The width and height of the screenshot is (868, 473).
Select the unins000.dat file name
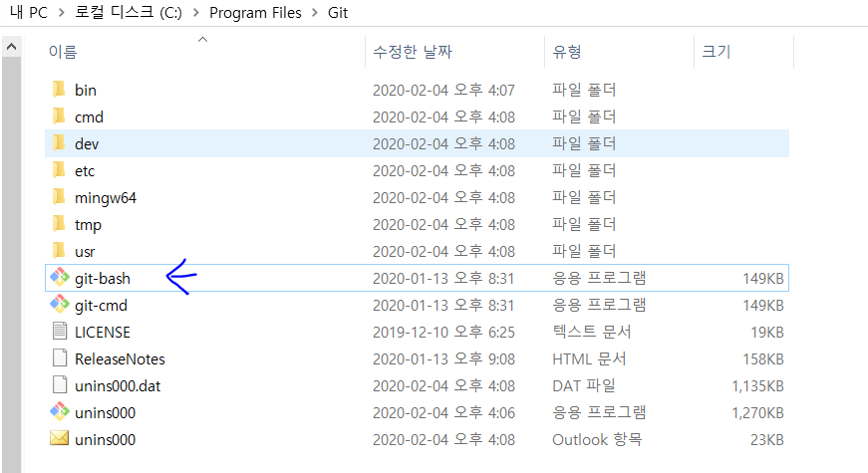tap(118, 386)
